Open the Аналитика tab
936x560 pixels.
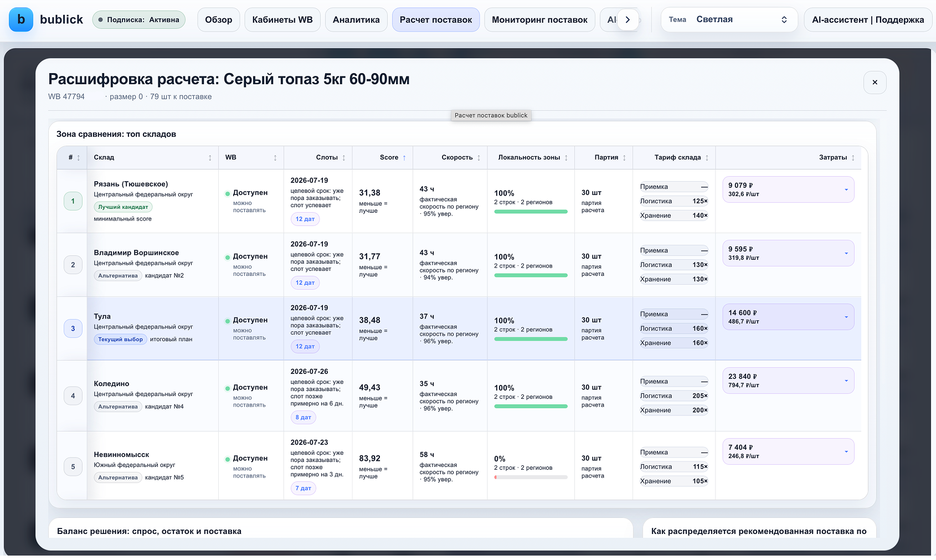(x=356, y=19)
